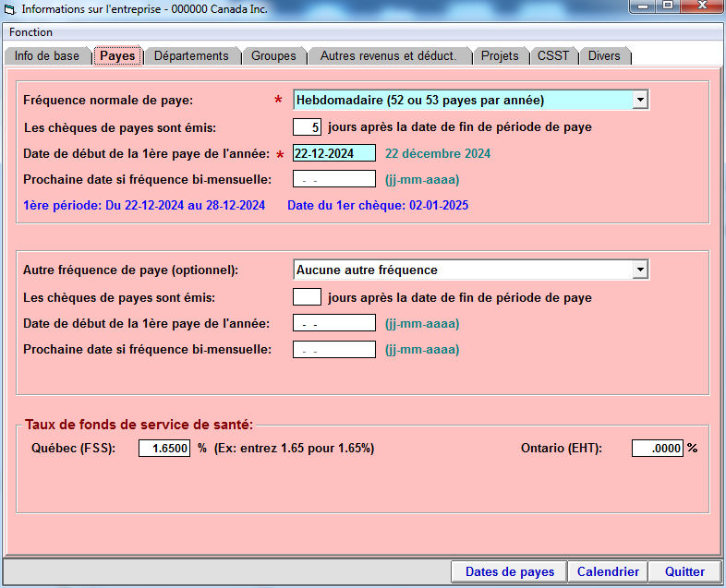Open the Calendrier button
This screenshot has width=726, height=588.
pos(607,571)
